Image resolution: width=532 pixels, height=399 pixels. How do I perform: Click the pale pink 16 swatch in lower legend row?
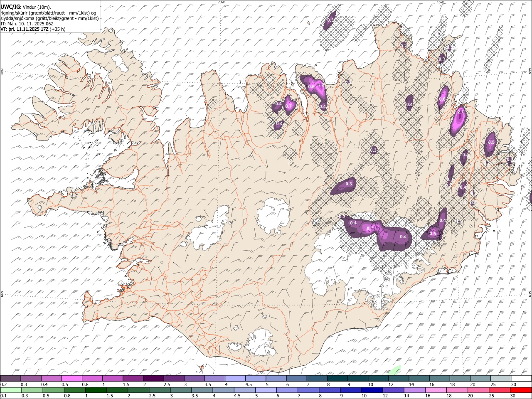[x=436, y=390]
